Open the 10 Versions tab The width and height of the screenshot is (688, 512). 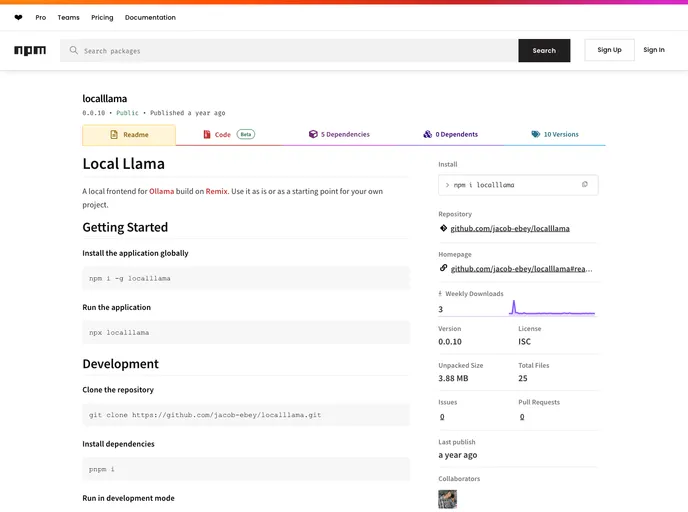(x=555, y=134)
